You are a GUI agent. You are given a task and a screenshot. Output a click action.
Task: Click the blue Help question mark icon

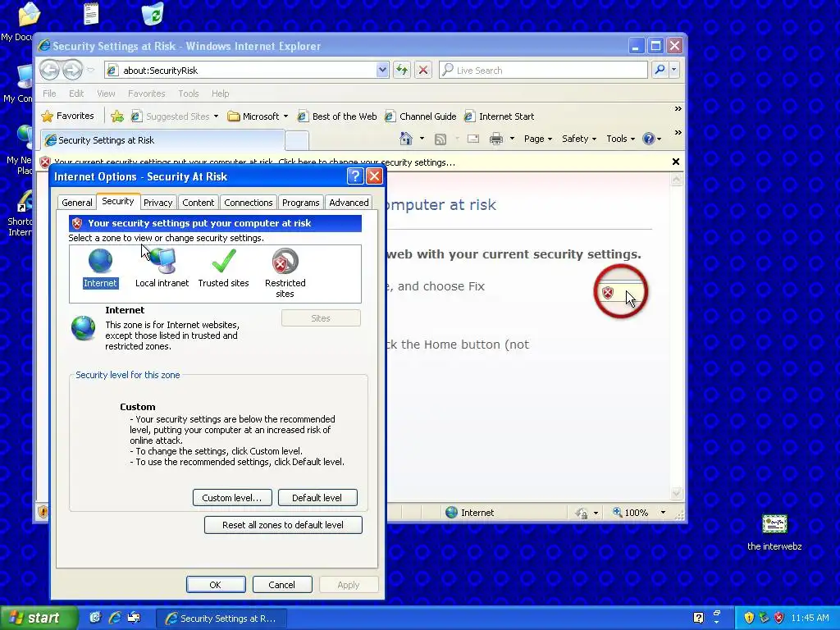click(649, 139)
